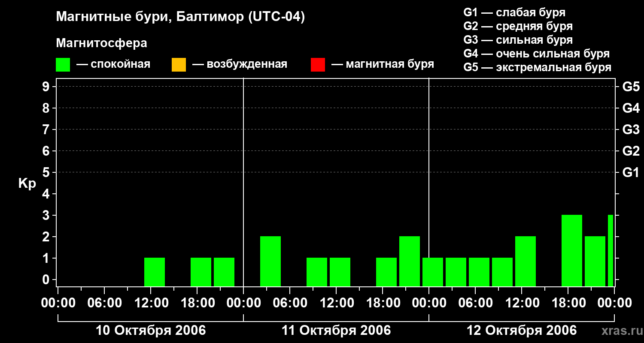
Task: Click the '12:00' time label for 11 Октября
Action: point(337,303)
